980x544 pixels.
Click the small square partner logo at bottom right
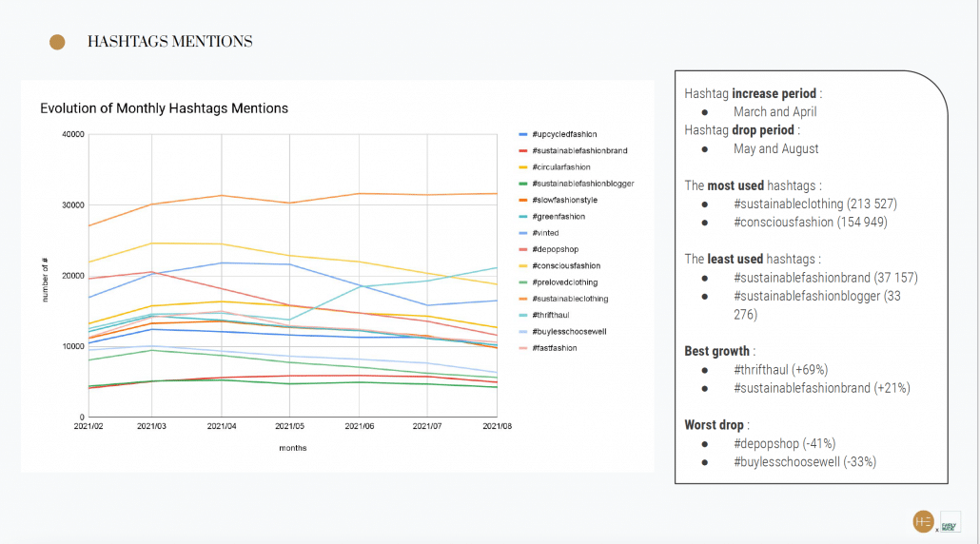click(950, 522)
